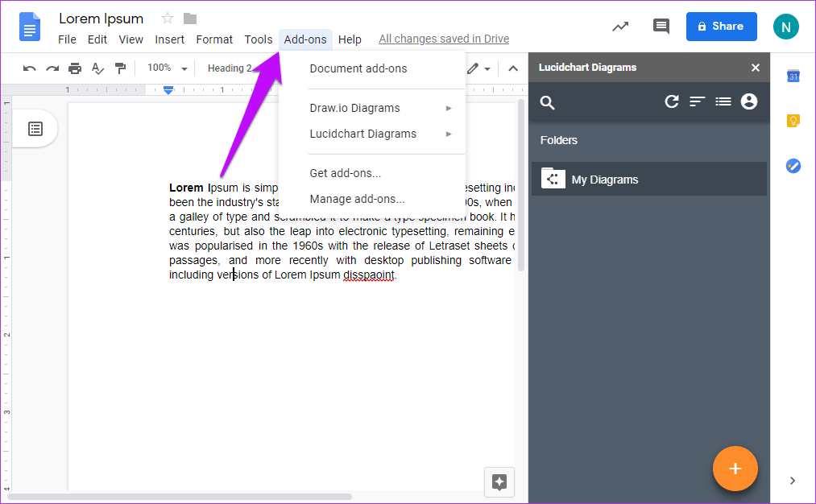
Task: Switch Lucidchart to list view icon
Action: tap(723, 101)
